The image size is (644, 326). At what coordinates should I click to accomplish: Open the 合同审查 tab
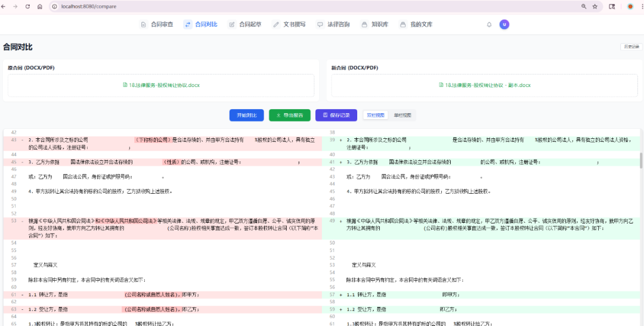157,24
